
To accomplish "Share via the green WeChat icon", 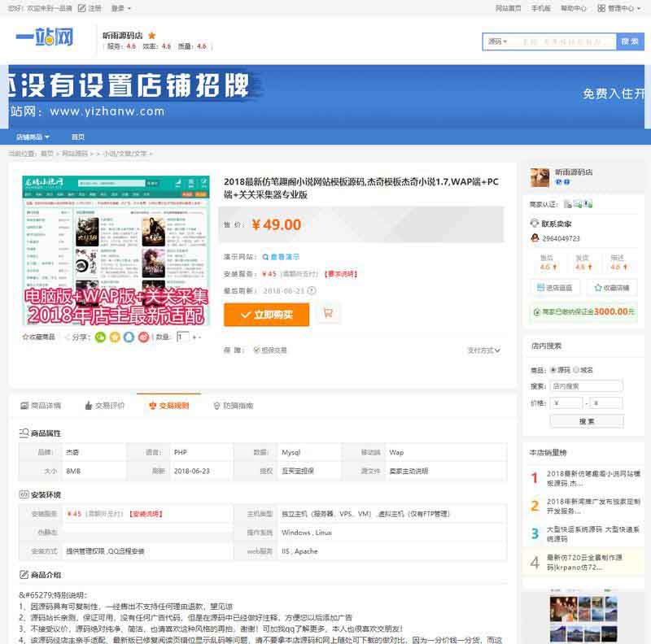I will coord(101,337).
